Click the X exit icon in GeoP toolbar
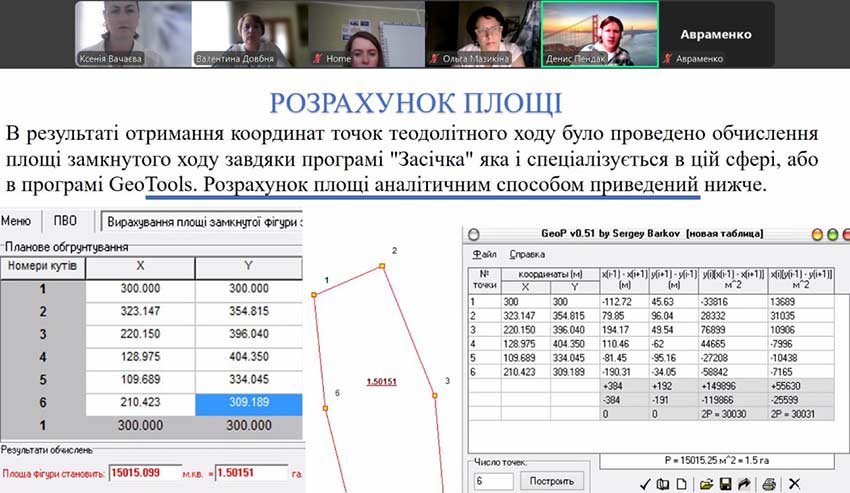Image resolution: width=850 pixels, height=493 pixels. click(x=794, y=484)
